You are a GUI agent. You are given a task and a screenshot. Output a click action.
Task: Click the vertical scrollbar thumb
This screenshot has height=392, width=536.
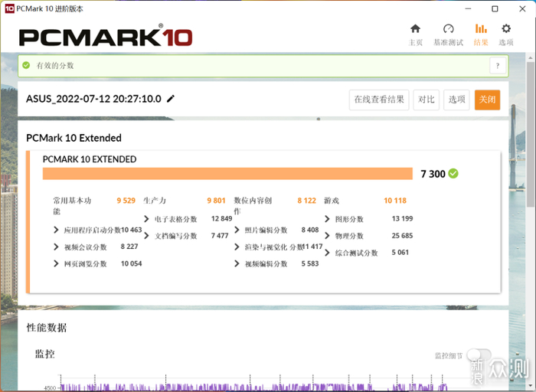click(530, 135)
